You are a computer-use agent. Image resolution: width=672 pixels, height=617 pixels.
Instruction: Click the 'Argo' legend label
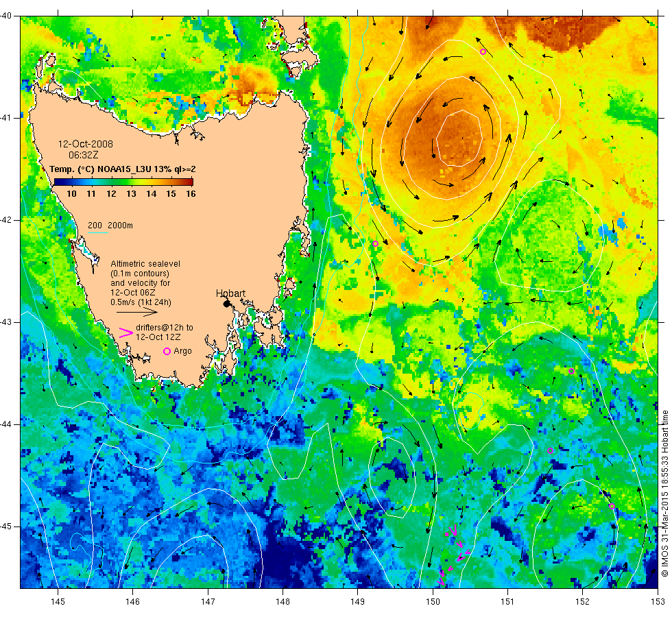click(x=182, y=351)
